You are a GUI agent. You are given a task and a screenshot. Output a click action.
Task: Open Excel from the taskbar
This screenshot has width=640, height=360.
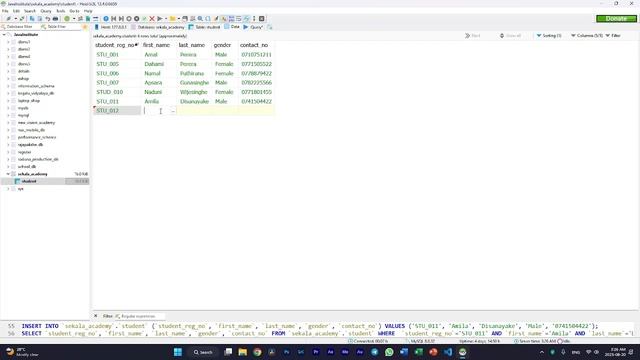418,352
